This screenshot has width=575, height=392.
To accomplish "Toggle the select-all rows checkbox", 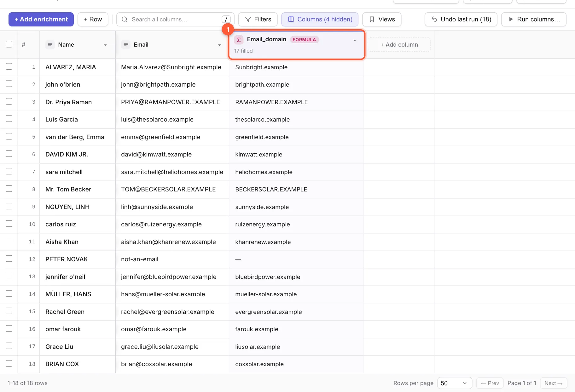I will 9,44.
